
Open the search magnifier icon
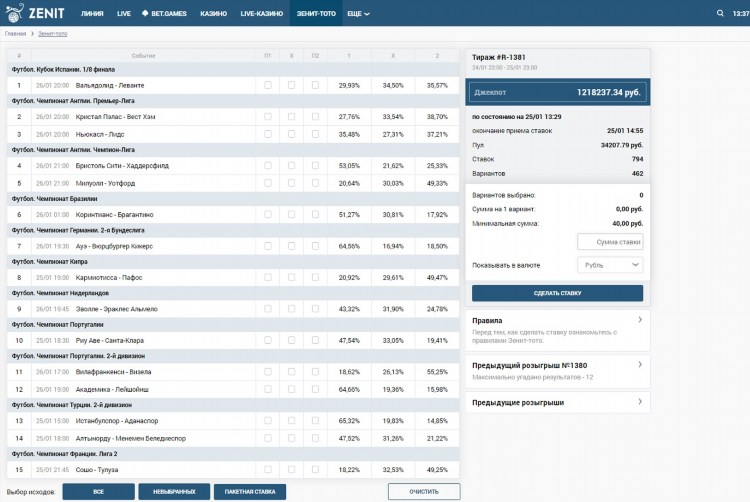click(x=720, y=13)
